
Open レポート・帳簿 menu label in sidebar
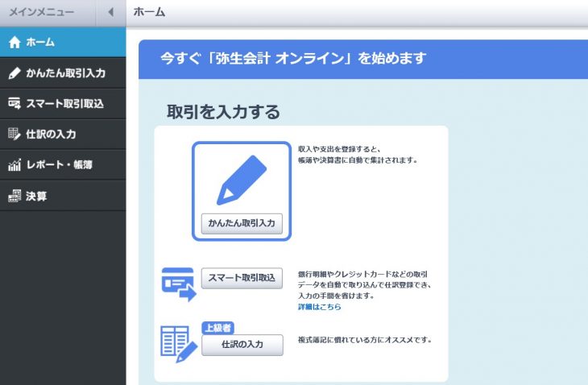[x=60, y=165]
